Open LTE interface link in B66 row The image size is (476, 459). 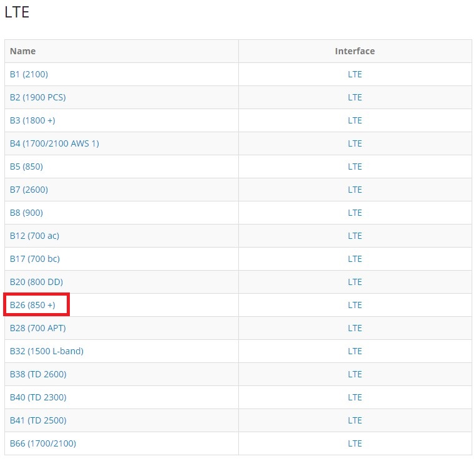[355, 443]
